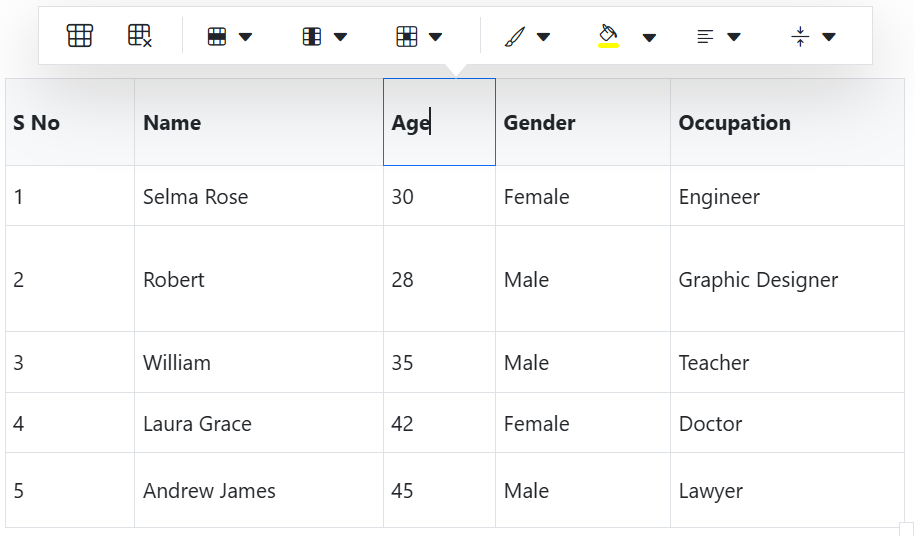Click the 'Graphic Designer' cell
The width and height of the screenshot is (914, 536).
point(788,279)
